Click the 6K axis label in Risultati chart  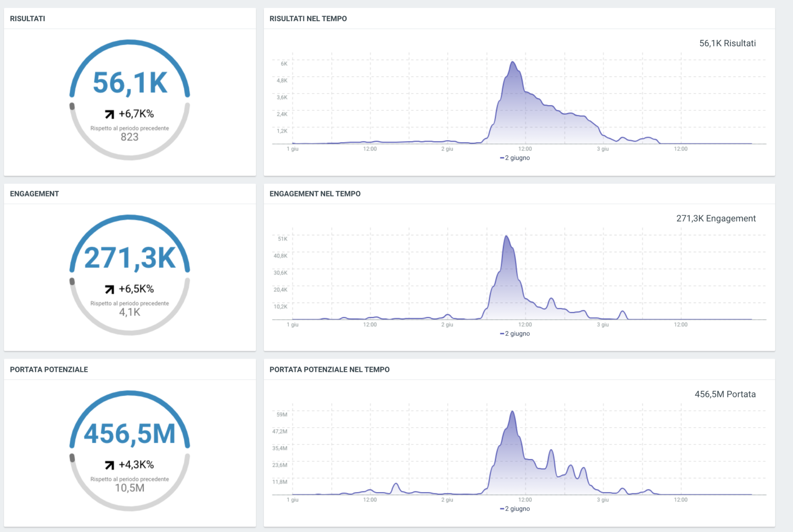284,64
